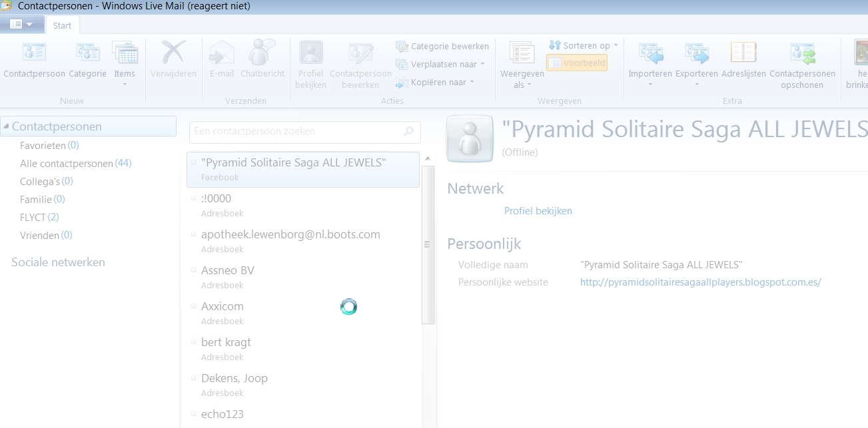This screenshot has width=868, height=428.
Task: Expand the Kopiëren naar dropdown
Action: point(434,83)
